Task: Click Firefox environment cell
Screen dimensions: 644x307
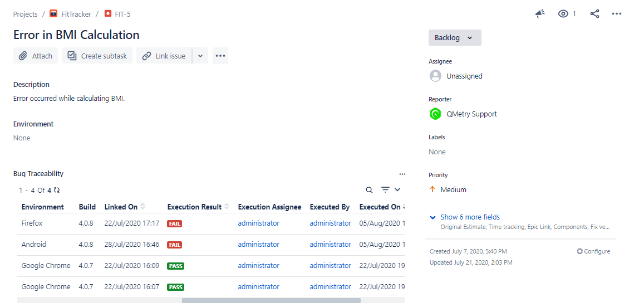Action: click(x=32, y=223)
